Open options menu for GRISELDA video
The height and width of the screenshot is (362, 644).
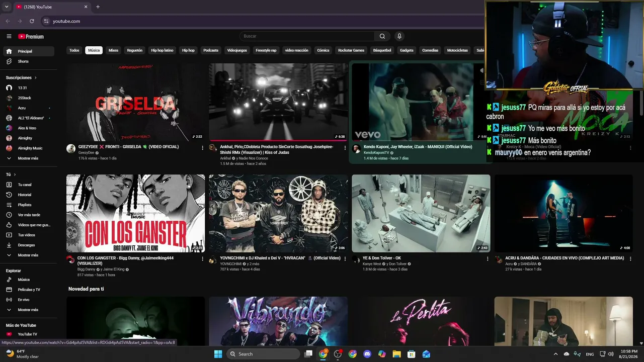point(202,148)
